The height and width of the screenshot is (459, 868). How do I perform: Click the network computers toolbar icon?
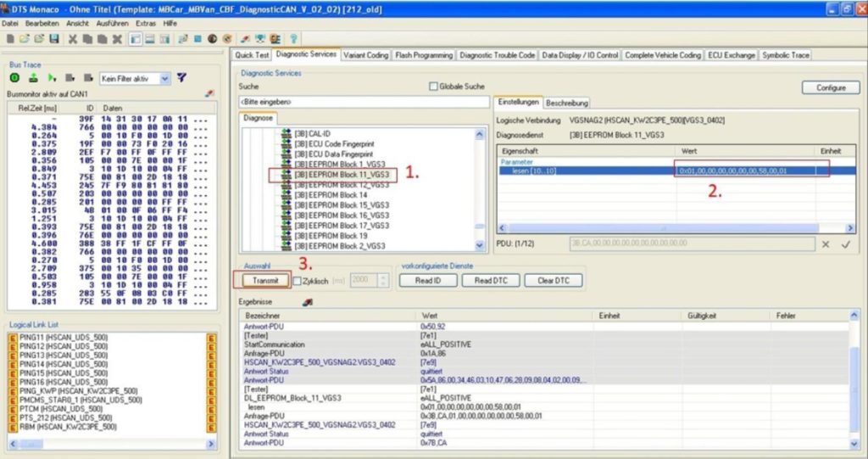coord(259,39)
